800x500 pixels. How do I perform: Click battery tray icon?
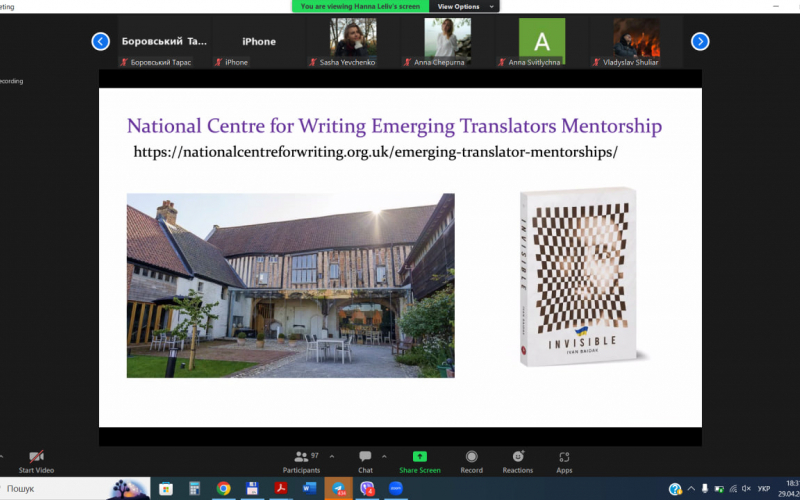tap(719, 489)
